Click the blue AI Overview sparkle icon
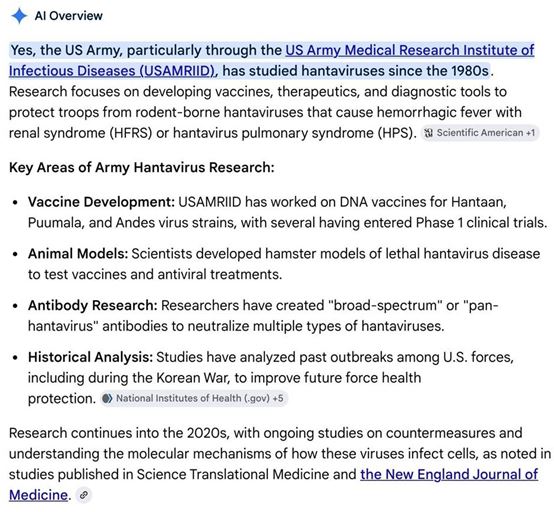 point(19,16)
